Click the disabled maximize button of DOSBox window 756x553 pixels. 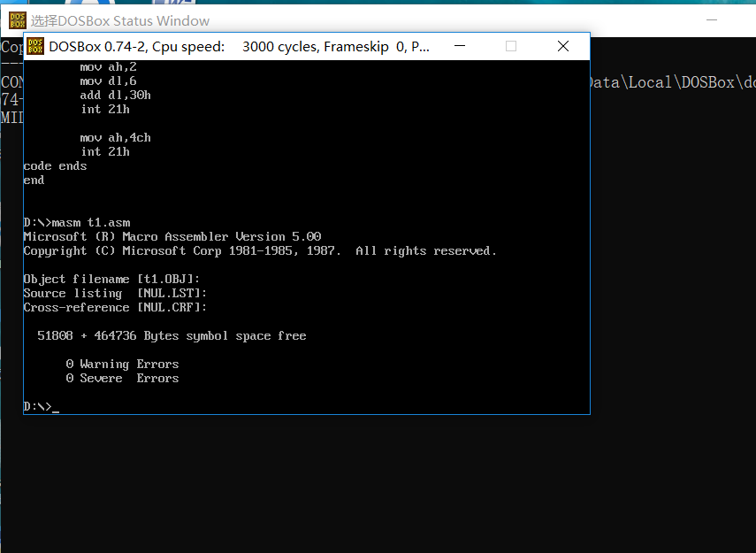(511, 46)
